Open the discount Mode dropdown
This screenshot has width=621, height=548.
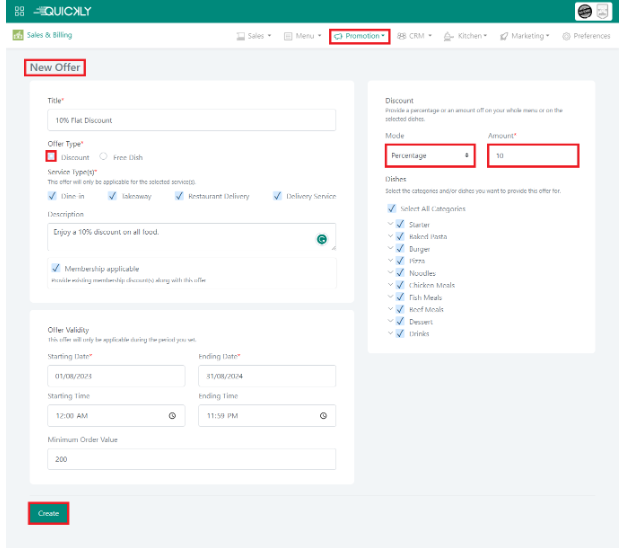[x=429, y=156]
